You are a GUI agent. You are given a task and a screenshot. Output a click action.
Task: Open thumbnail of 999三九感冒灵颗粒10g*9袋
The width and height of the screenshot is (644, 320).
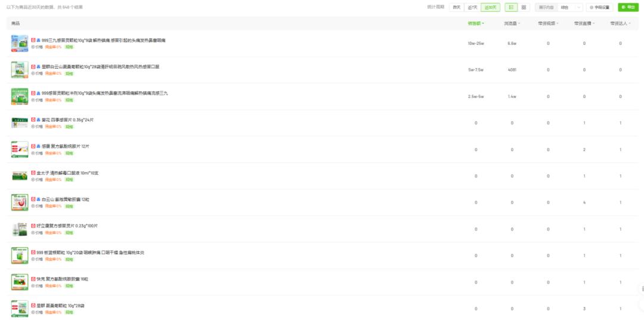point(20,43)
